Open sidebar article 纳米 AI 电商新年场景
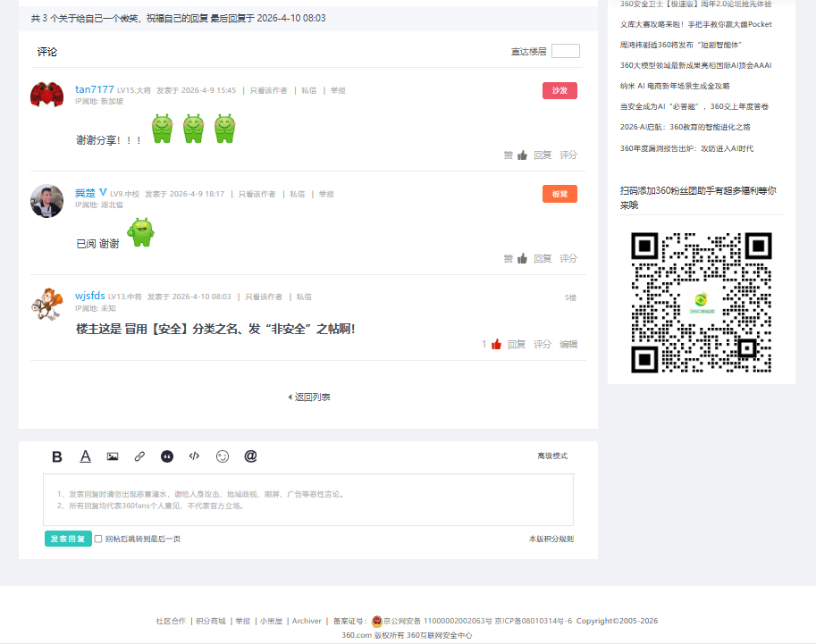 click(x=675, y=86)
